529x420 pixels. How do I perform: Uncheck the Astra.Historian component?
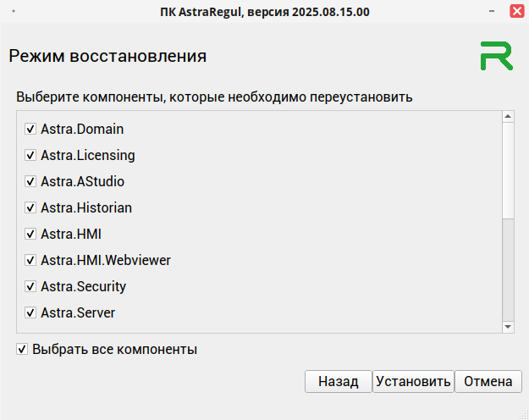(30, 208)
